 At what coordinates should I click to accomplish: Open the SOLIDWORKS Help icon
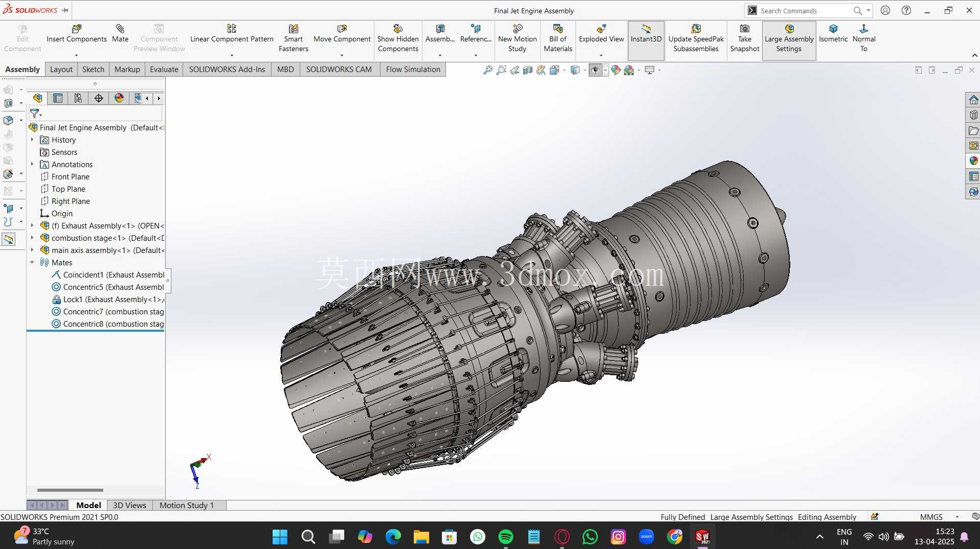pos(906,10)
